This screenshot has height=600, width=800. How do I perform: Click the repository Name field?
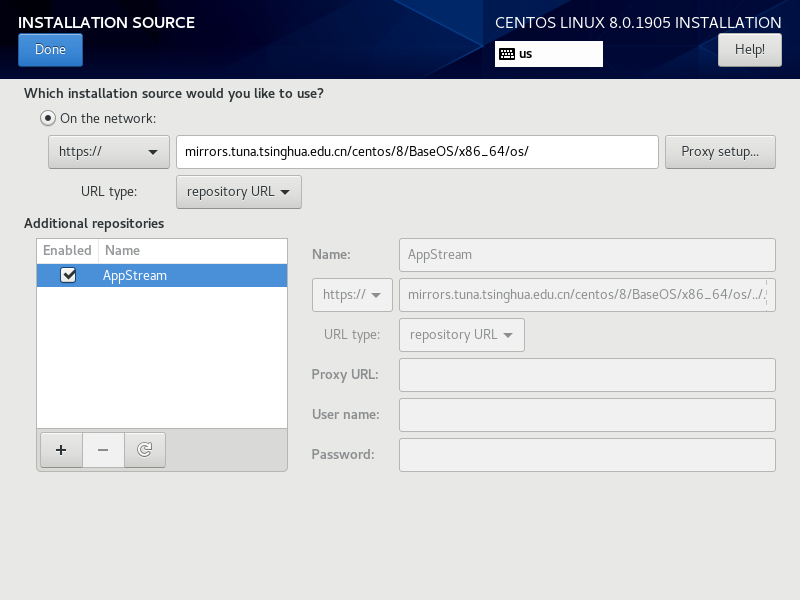pyautogui.click(x=587, y=255)
